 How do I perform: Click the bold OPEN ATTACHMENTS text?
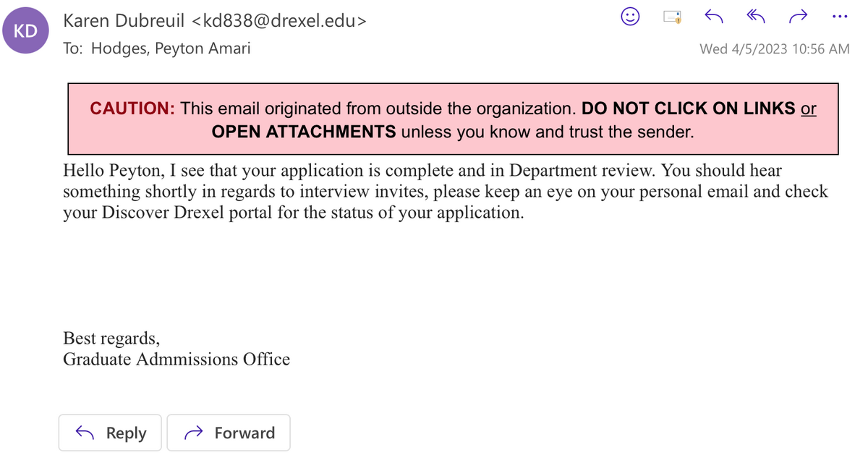(304, 132)
